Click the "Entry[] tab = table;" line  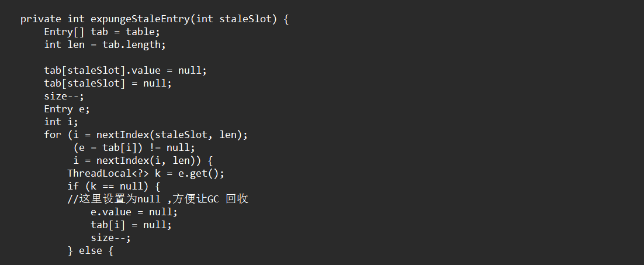[x=102, y=32]
